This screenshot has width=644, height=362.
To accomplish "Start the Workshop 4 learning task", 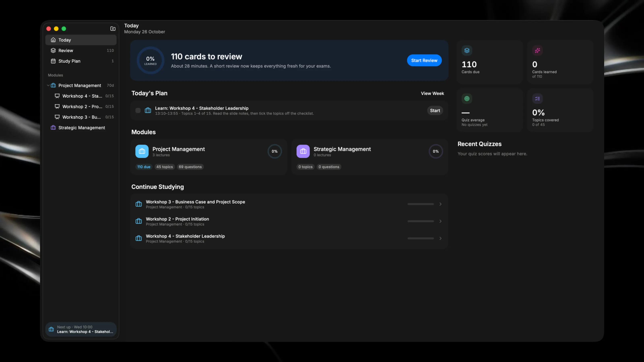I will 435,110.
